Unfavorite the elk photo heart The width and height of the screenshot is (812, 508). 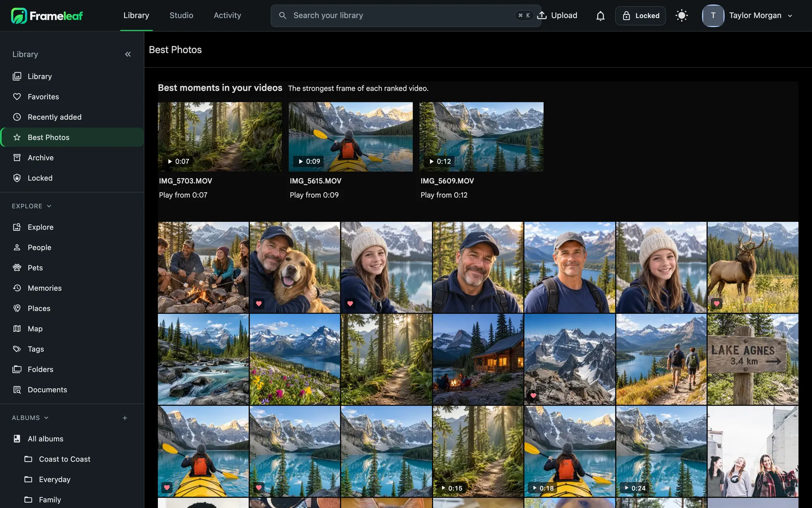[x=717, y=304]
